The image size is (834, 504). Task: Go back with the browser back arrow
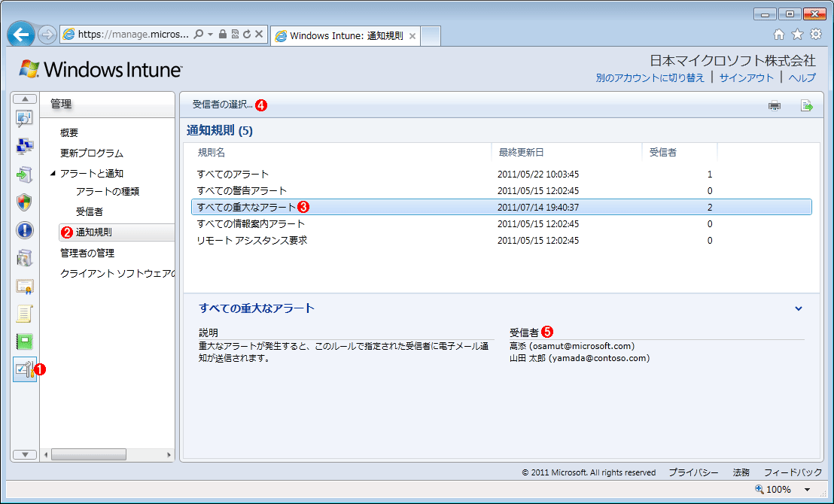click(21, 35)
